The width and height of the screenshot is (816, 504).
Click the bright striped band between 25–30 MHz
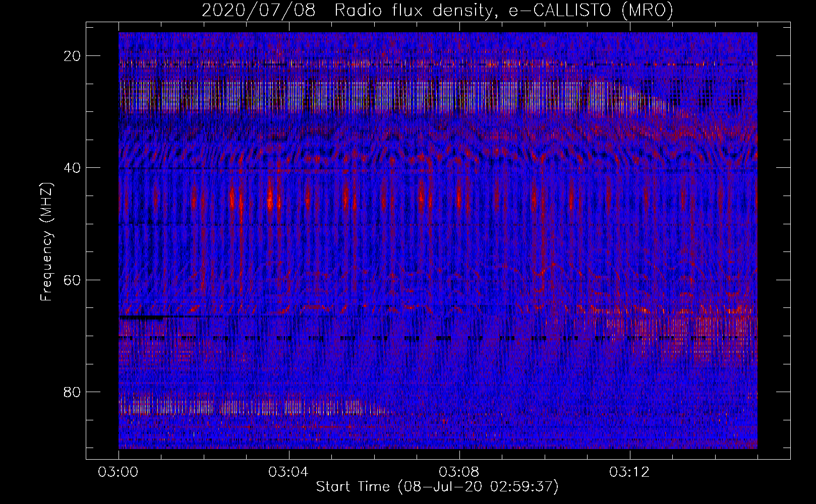[x=353, y=97]
